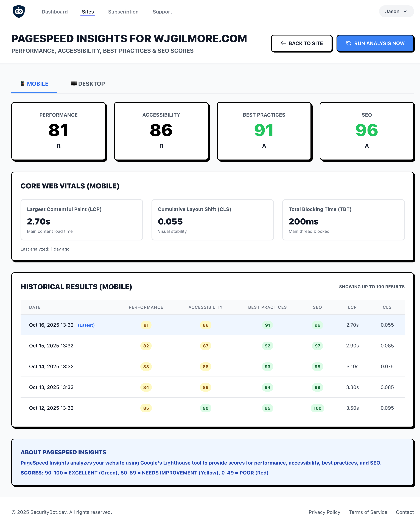Open the Support nav link
This screenshot has width=420, height=527.
click(x=162, y=12)
